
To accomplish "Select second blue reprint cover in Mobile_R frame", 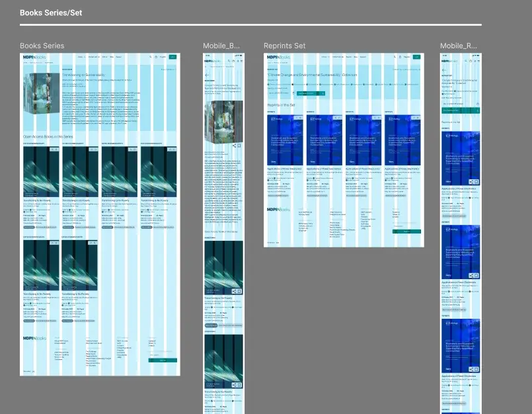I will pos(461,253).
